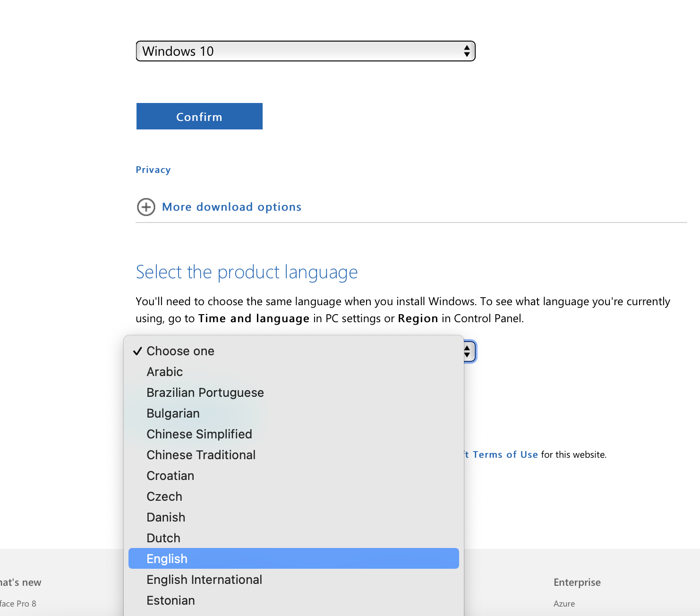
Task: Click the More download options link
Action: 231,207
